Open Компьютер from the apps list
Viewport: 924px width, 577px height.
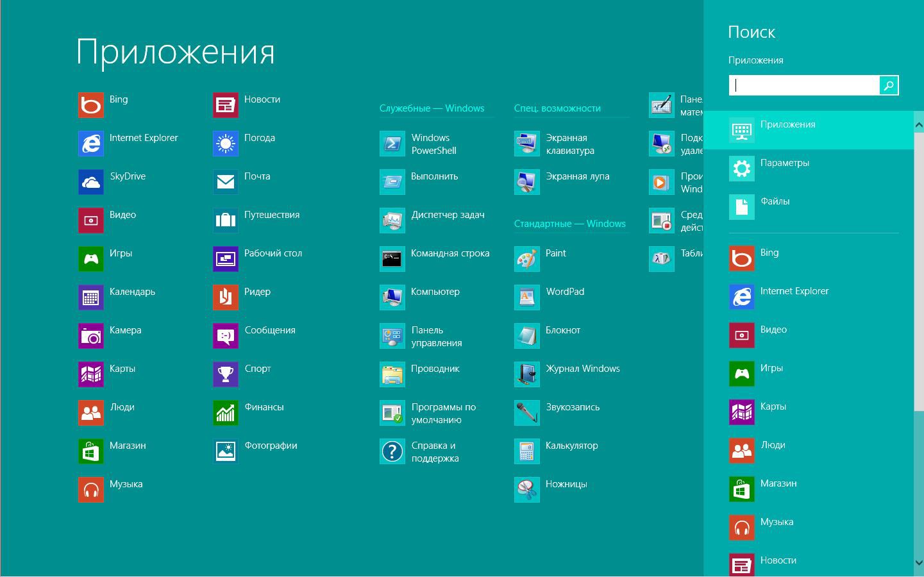(x=419, y=297)
